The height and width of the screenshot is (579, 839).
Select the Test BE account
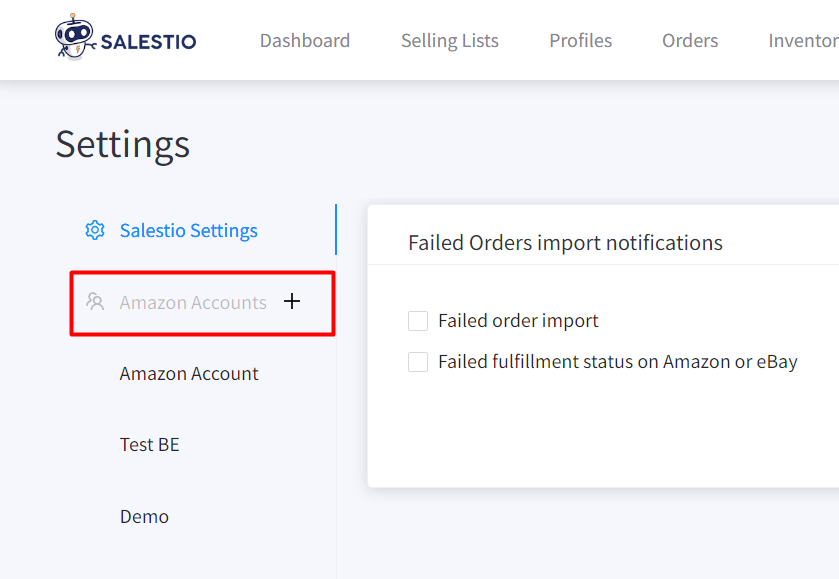[x=149, y=445]
